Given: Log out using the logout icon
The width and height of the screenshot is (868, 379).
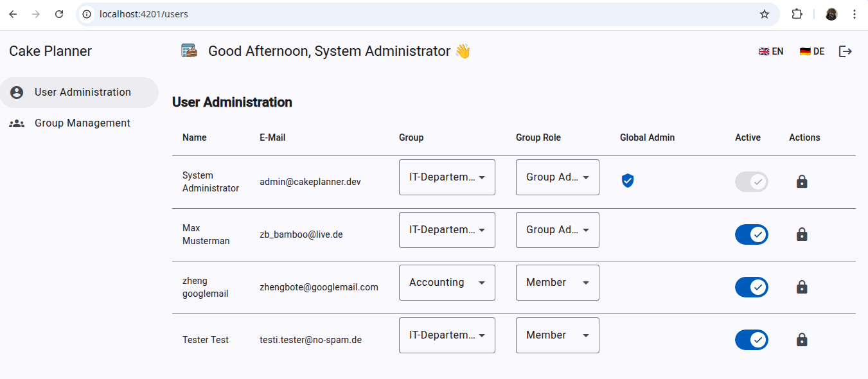Looking at the screenshot, I should pos(845,51).
